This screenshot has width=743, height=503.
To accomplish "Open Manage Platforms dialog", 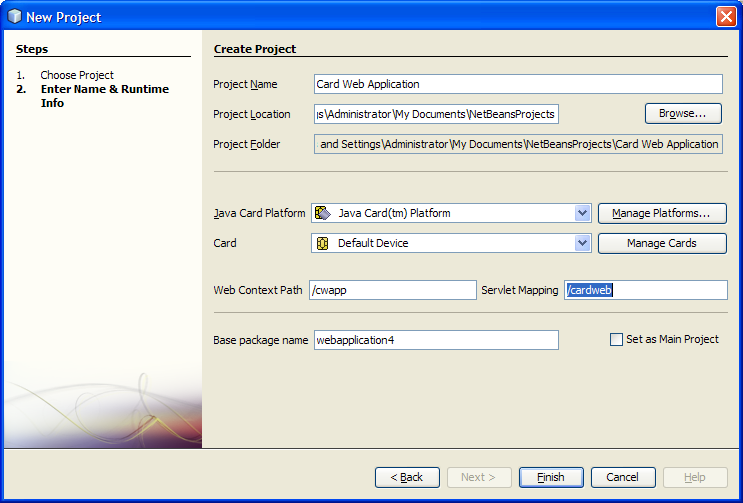I will click(661, 213).
